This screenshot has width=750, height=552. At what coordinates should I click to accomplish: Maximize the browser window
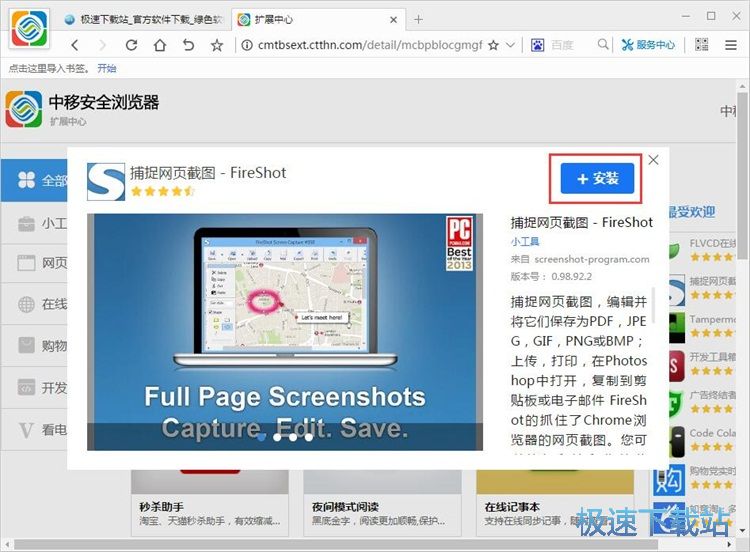[x=711, y=16]
